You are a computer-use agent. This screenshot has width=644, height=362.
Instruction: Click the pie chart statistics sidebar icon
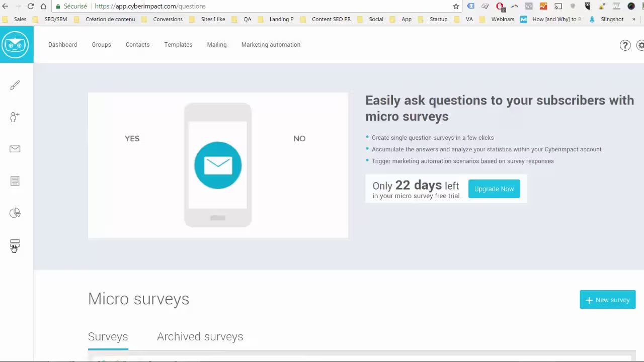coord(15,213)
